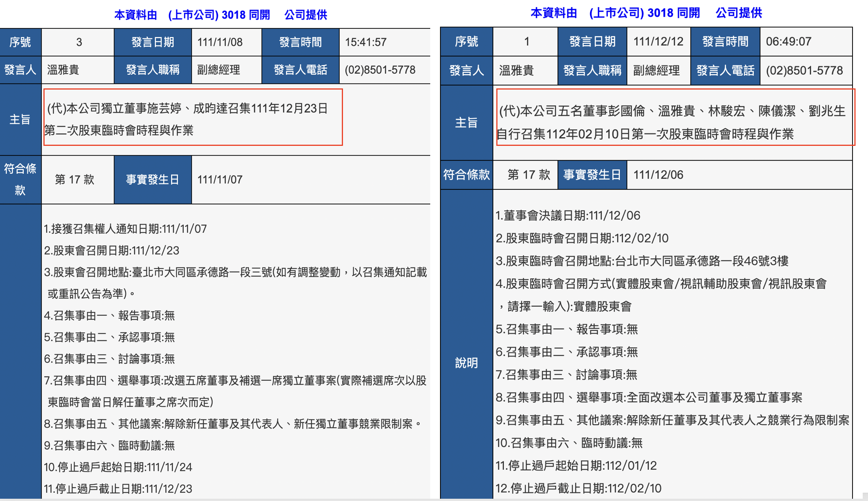This screenshot has width=868, height=501.
Task: Click phone number '(02)8501-5778' in right table
Action: pos(804,70)
